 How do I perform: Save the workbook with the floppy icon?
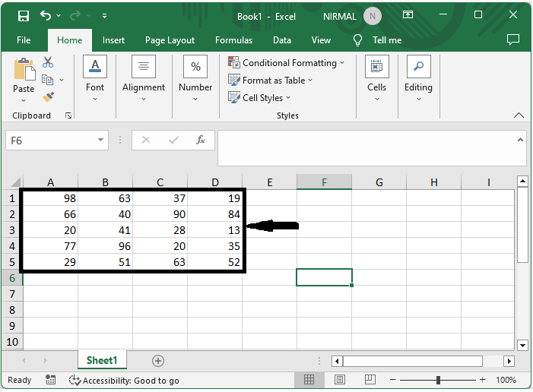tap(24, 16)
